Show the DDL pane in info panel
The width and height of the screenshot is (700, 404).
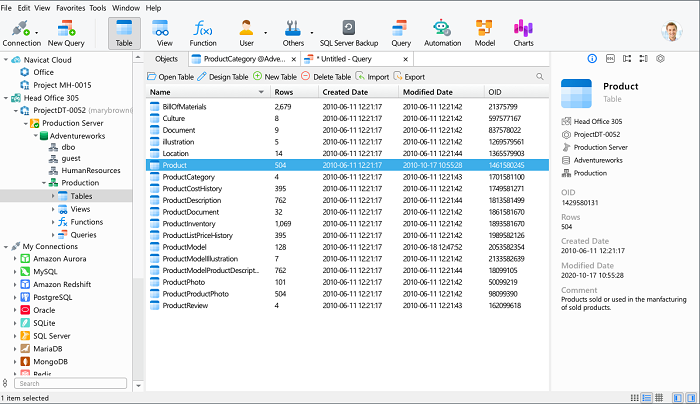click(x=609, y=60)
